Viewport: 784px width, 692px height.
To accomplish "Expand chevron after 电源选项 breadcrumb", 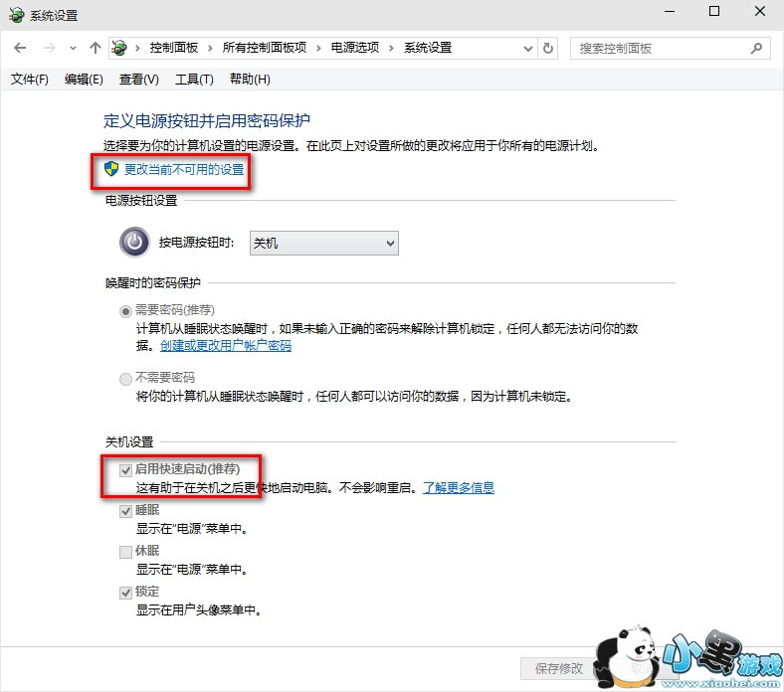I will (x=391, y=49).
